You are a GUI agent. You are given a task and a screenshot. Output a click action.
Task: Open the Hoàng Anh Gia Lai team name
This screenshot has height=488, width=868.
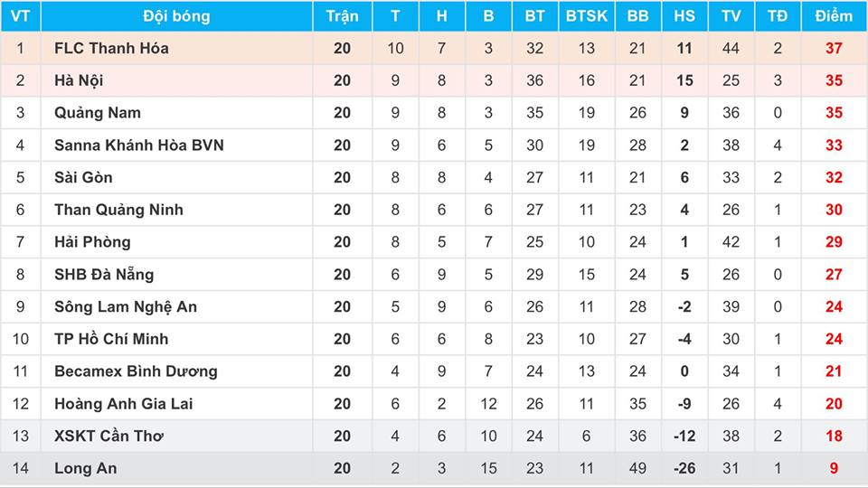pyautogui.click(x=123, y=403)
